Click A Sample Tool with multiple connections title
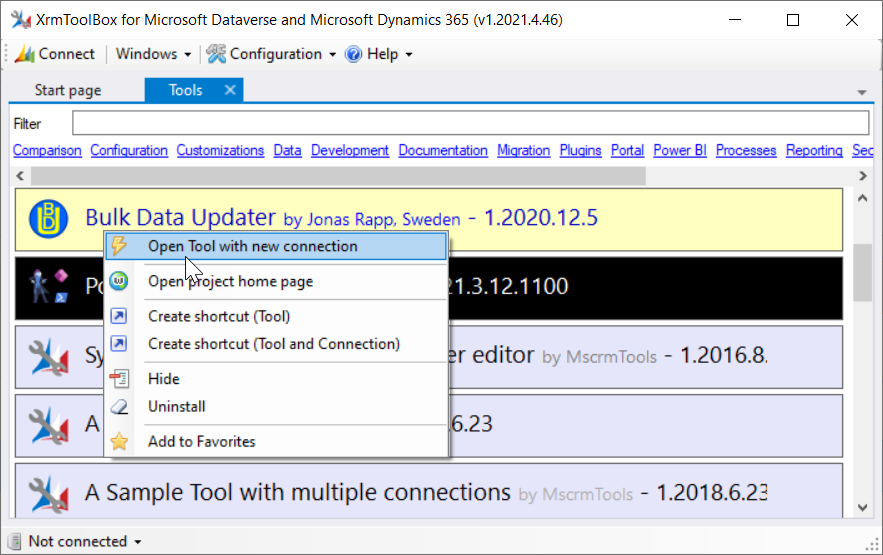This screenshot has width=883, height=555. click(298, 493)
